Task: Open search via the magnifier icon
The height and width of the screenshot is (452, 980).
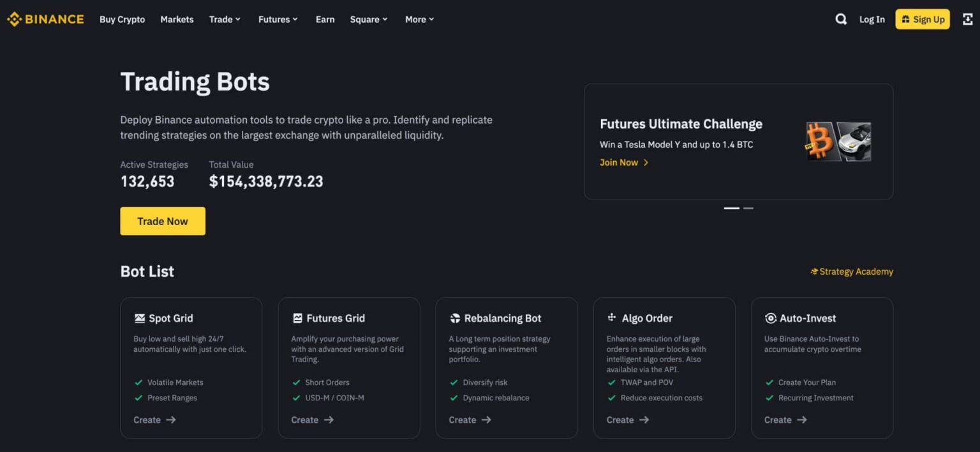Action: [841, 19]
